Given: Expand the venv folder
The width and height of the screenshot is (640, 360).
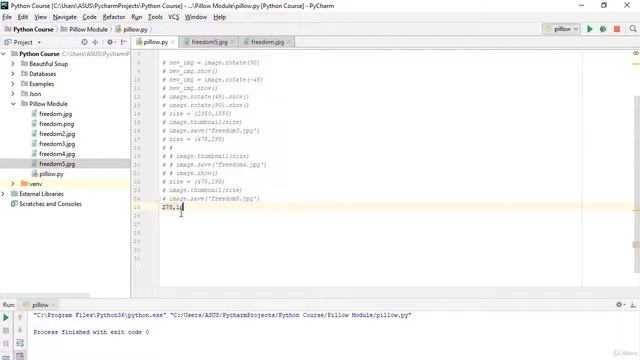Looking at the screenshot, I should [x=13, y=184].
